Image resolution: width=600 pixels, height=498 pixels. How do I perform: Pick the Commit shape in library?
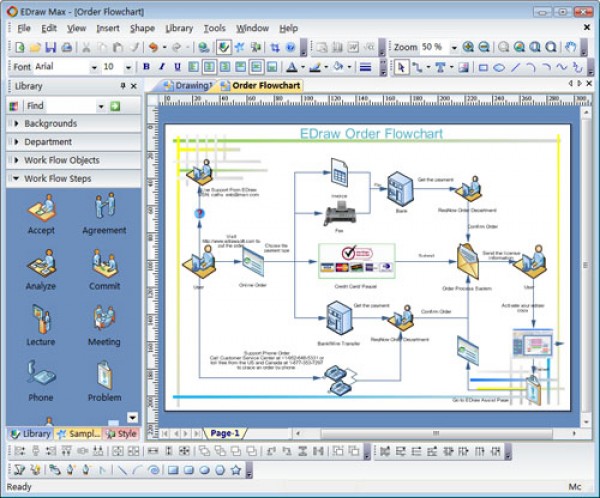(104, 269)
